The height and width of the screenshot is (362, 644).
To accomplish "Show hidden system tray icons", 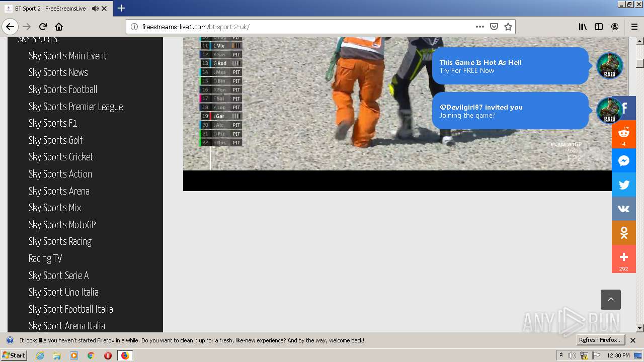I will [x=561, y=355].
